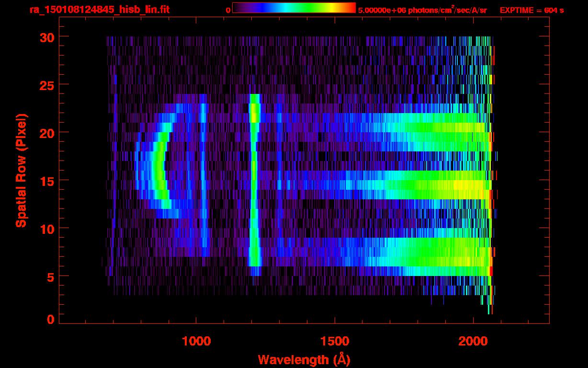Viewport: 588px width, 368px height.
Task: Click the Spatial Row (Pixel) axis title
Action: [x=22, y=170]
